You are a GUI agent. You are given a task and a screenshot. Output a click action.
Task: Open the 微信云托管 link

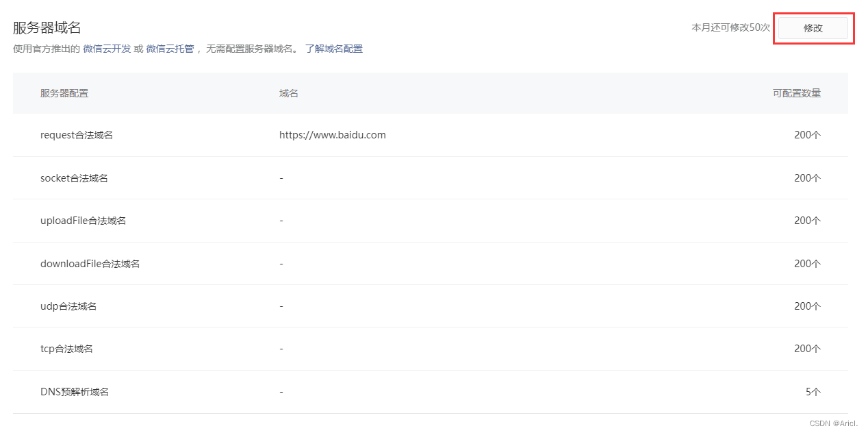point(170,49)
